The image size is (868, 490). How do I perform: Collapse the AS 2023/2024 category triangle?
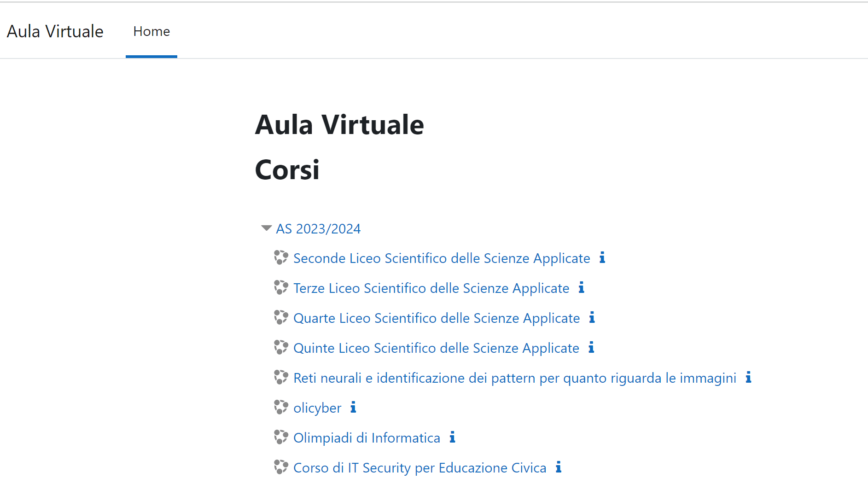pos(266,228)
